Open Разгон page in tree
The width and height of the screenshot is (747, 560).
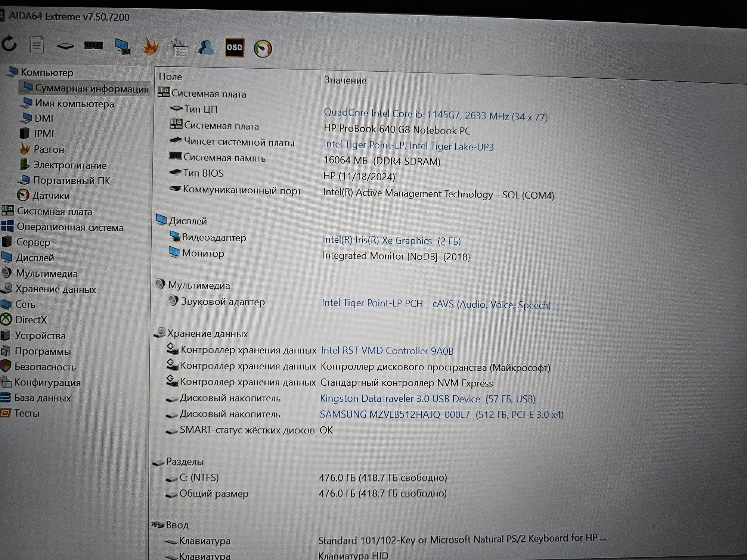click(49, 149)
